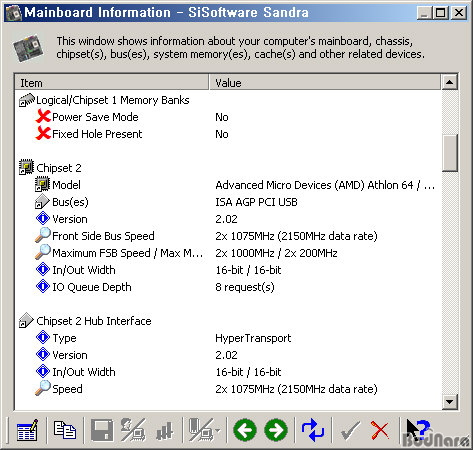Click the bus icon beside Bus(es) row
Image resolution: width=473 pixels, height=450 pixels.
coord(42,201)
